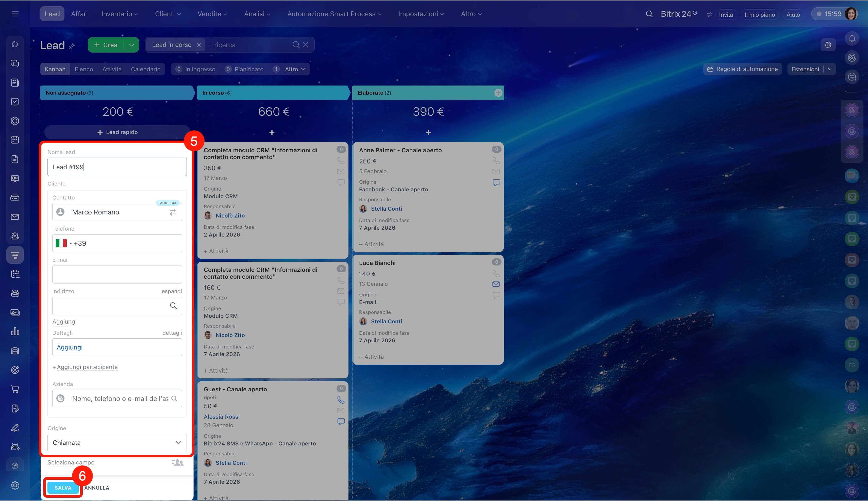Open the Kanban settings gear icon
Screen dimensions: 868x501
[x=828, y=45]
